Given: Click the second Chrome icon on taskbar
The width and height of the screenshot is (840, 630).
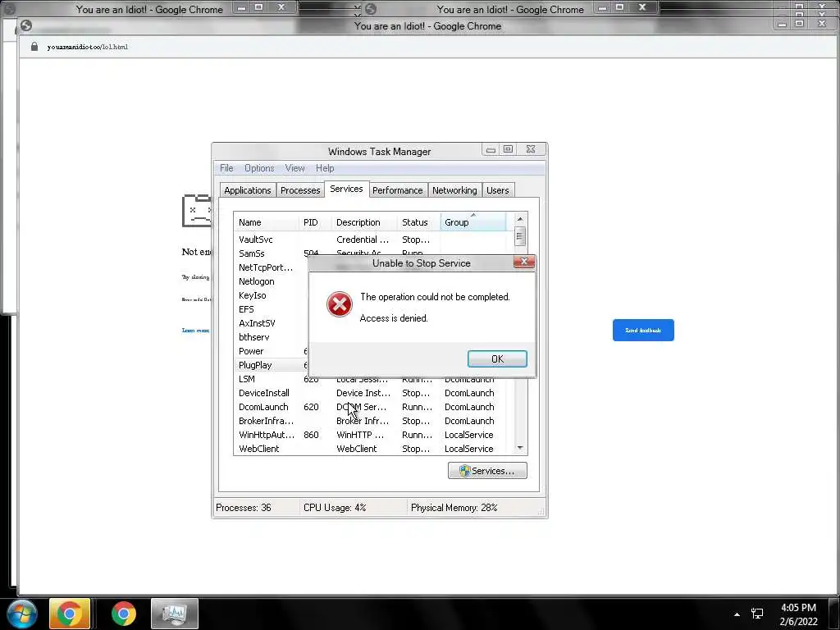Looking at the screenshot, I should click(x=124, y=614).
